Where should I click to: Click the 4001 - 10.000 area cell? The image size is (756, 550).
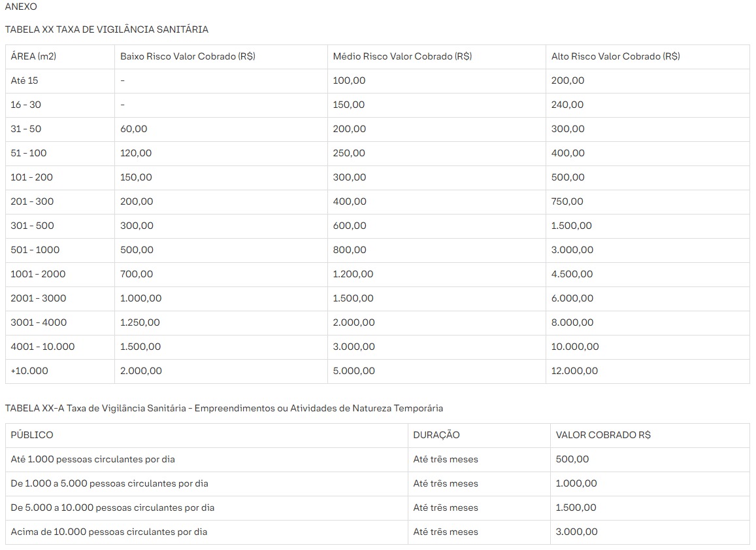click(42, 347)
